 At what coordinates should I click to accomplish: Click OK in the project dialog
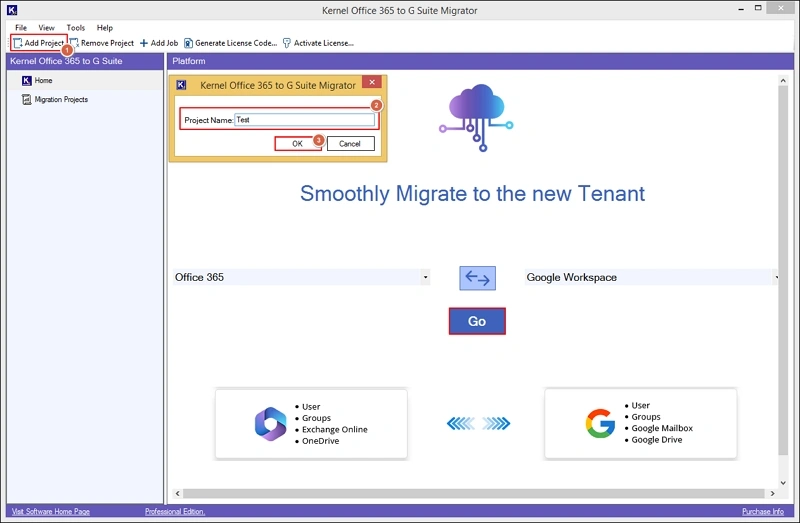click(297, 144)
